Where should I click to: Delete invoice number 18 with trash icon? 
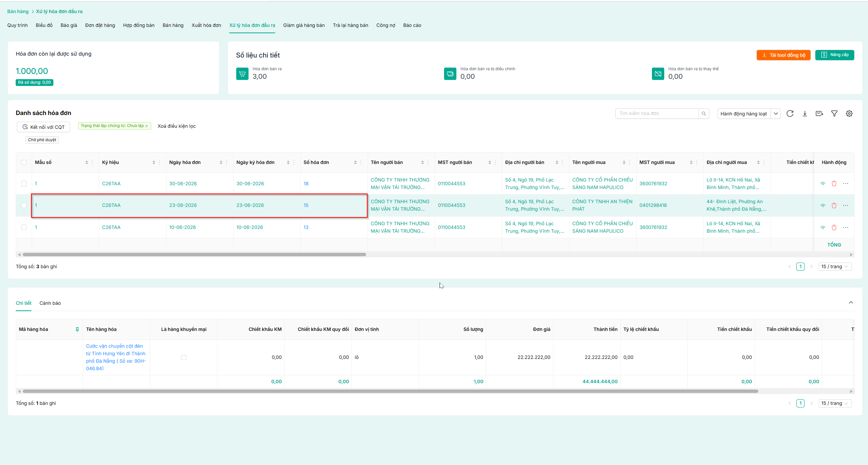click(x=834, y=183)
